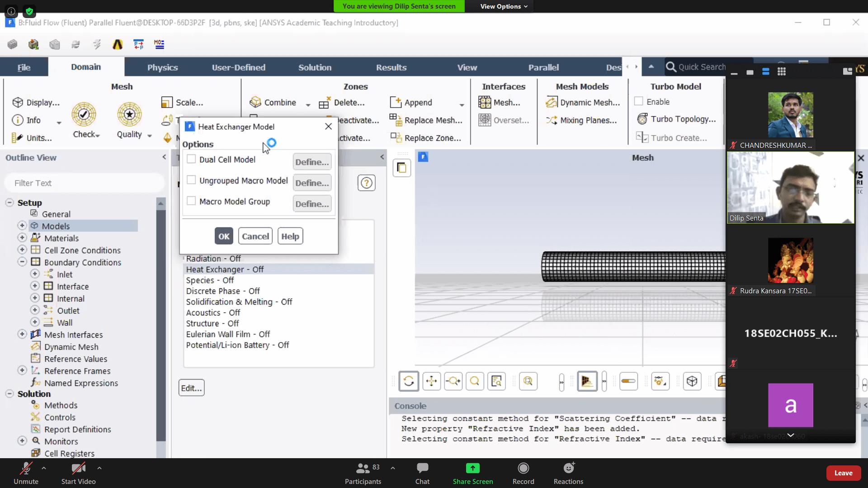The height and width of the screenshot is (488, 868).
Task: Select the translate/pan view tool
Action: point(431,381)
